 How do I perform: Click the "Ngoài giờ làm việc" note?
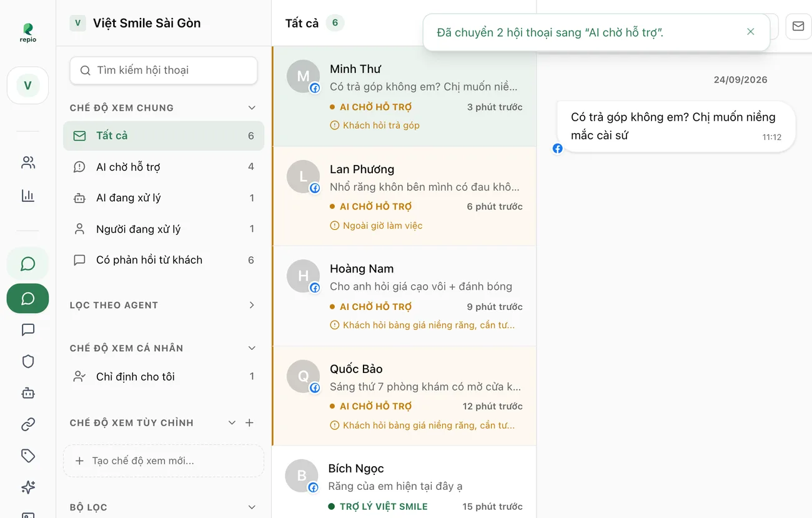377,226
